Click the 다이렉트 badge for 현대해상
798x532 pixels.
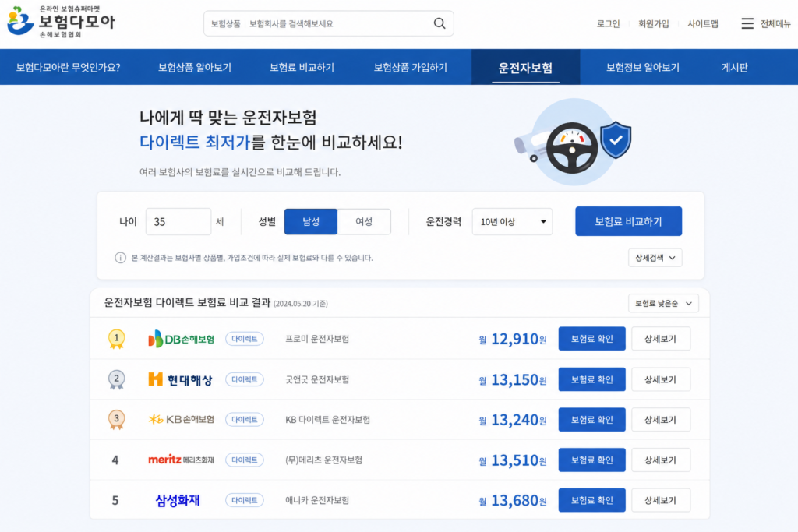[x=244, y=379]
